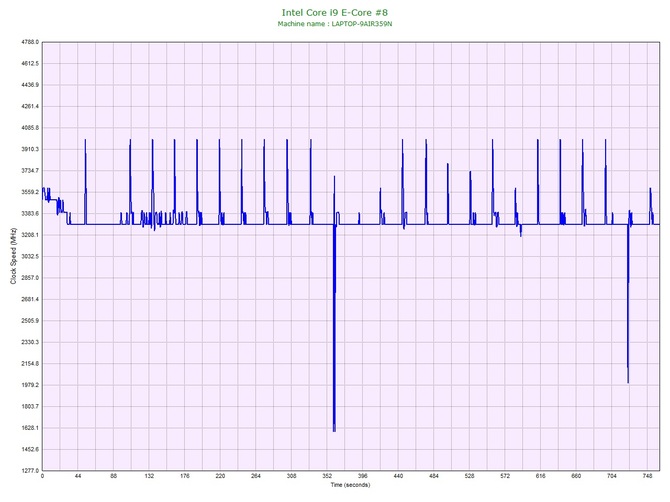This screenshot has height=502, width=670.
Task: Click the 3559.2 y-axis value
Action: [x=30, y=192]
